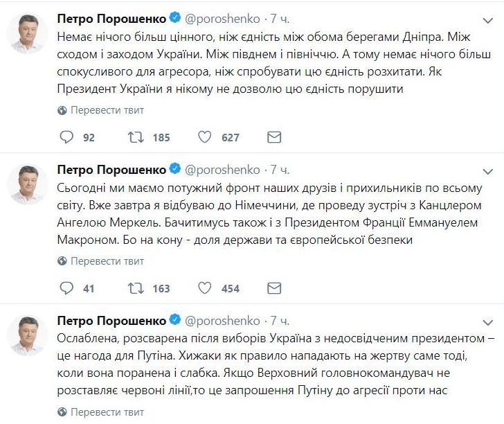Click envelope icon on the Merkel tweet
This screenshot has width=504, height=424.
274,288
